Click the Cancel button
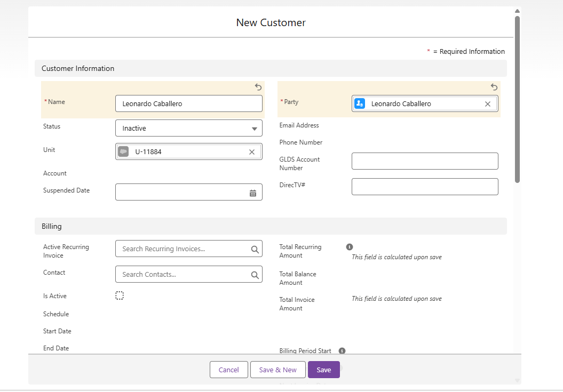This screenshot has width=563, height=392. point(229,370)
